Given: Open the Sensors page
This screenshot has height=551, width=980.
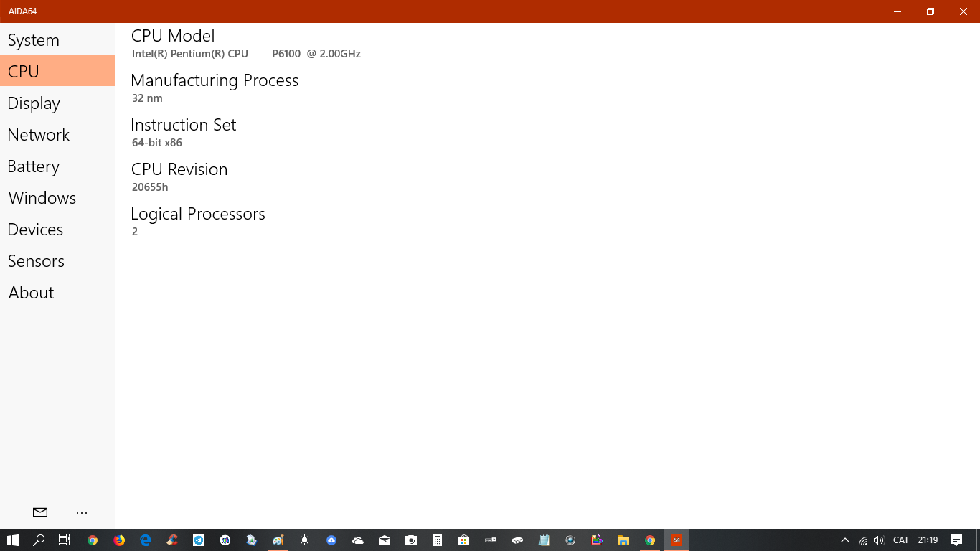Looking at the screenshot, I should 57,261.
